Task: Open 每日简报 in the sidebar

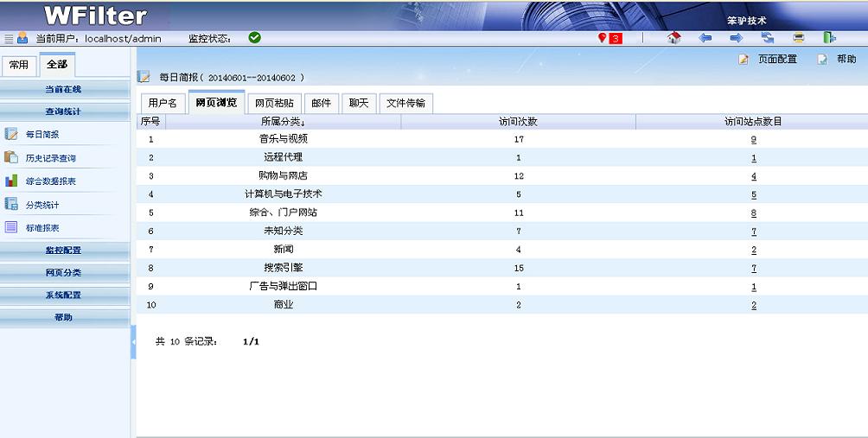Action: [42, 135]
